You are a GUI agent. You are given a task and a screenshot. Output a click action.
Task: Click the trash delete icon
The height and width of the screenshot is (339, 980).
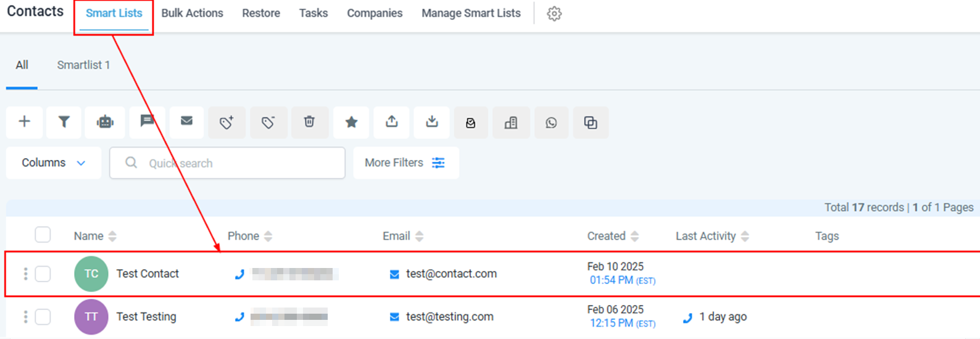[x=309, y=122]
